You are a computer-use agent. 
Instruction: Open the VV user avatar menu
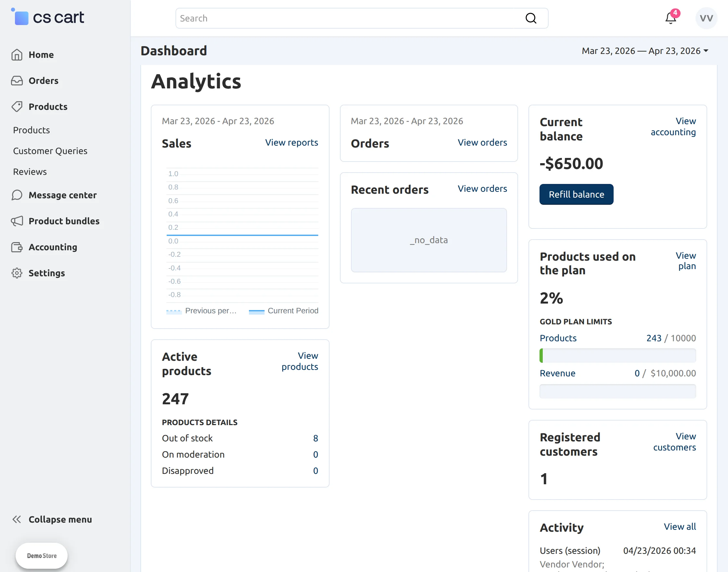(x=706, y=18)
